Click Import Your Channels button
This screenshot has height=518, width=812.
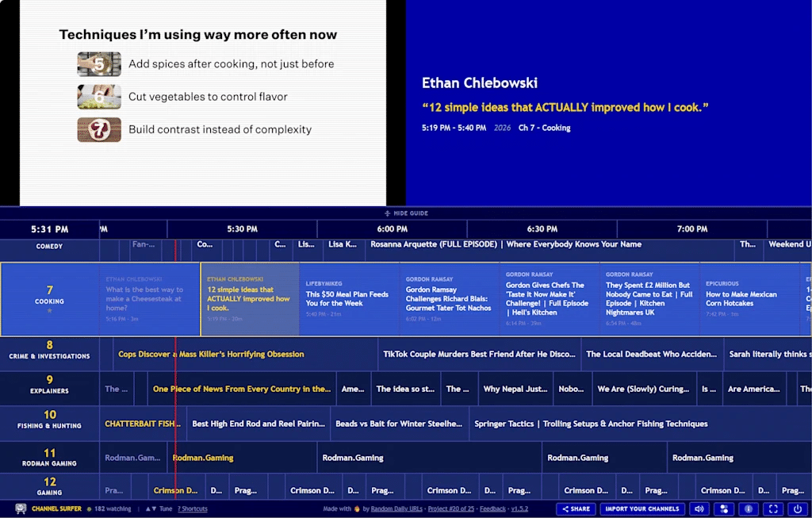point(642,509)
